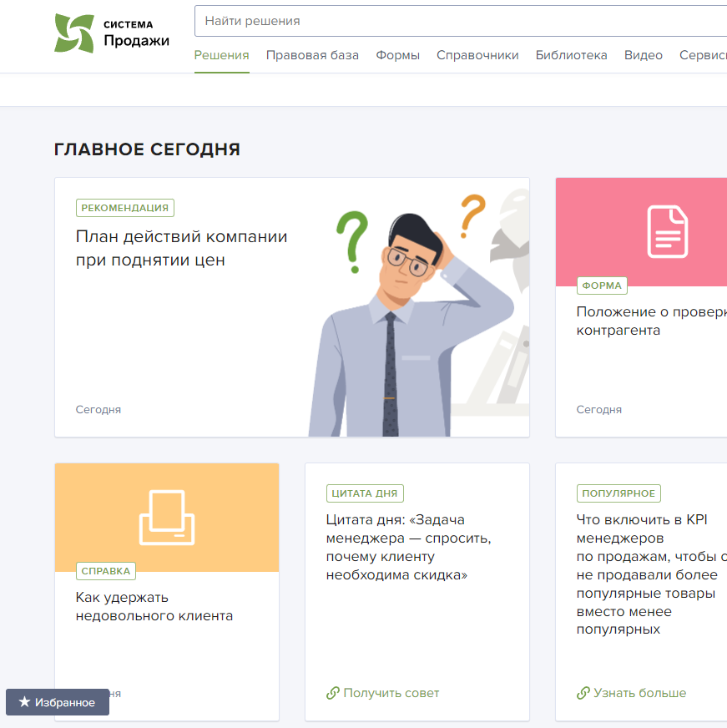Open the KPI менеджеров по продажам article
727x728 pixels.
[x=651, y=574]
